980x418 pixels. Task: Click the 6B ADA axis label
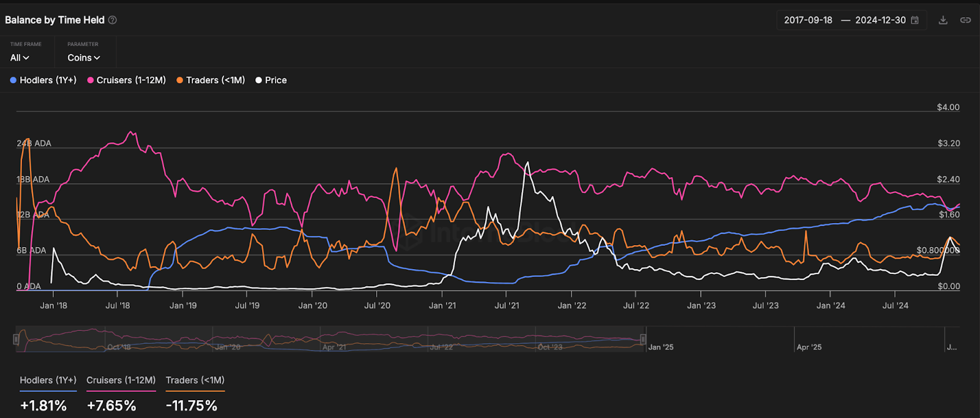31,251
